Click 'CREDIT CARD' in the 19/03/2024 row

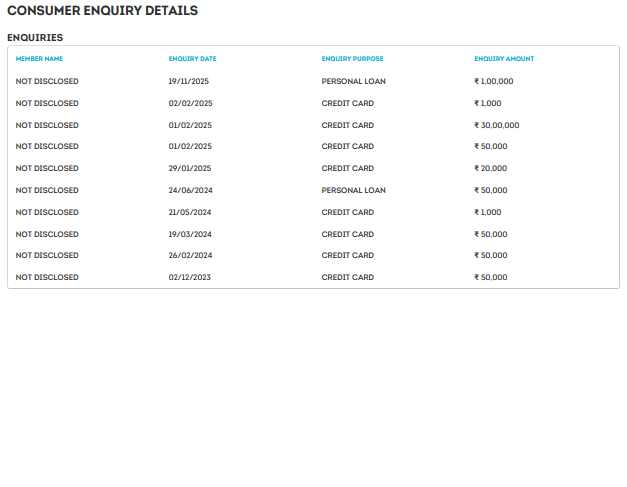(x=347, y=234)
